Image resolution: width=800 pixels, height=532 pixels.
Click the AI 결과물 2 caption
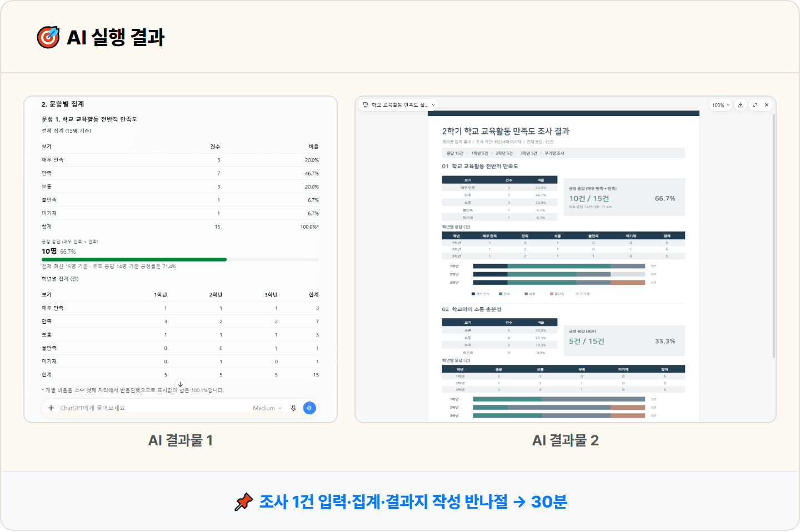click(x=566, y=441)
